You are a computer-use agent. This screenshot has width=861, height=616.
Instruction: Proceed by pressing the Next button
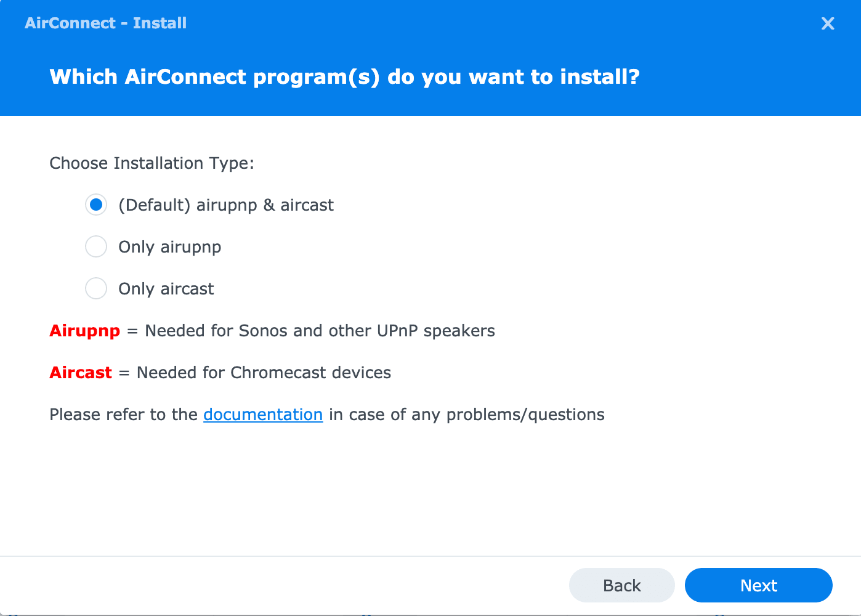(758, 585)
